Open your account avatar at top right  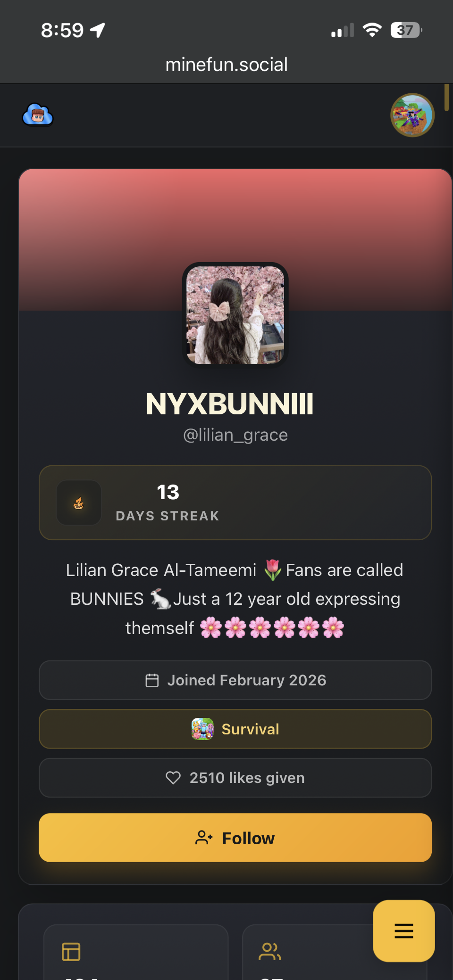[x=412, y=115]
